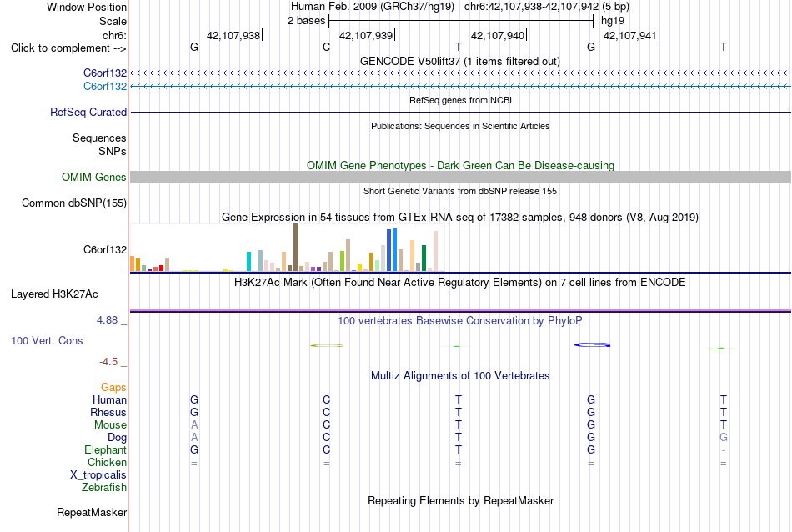Screen dimensions: 792x532
Task: Click the orange Gaps label
Action: click(113, 387)
